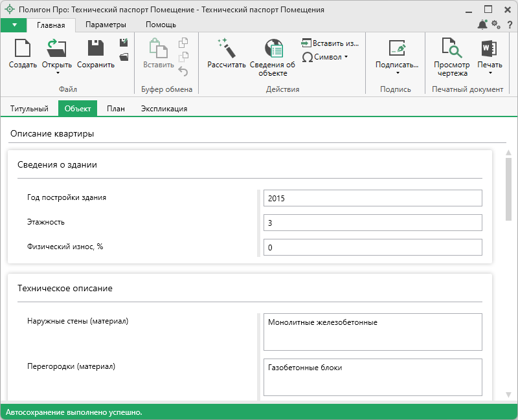The height and width of the screenshot is (420, 518).
Task: Switch to the Экспликация tab
Action: [x=164, y=109]
